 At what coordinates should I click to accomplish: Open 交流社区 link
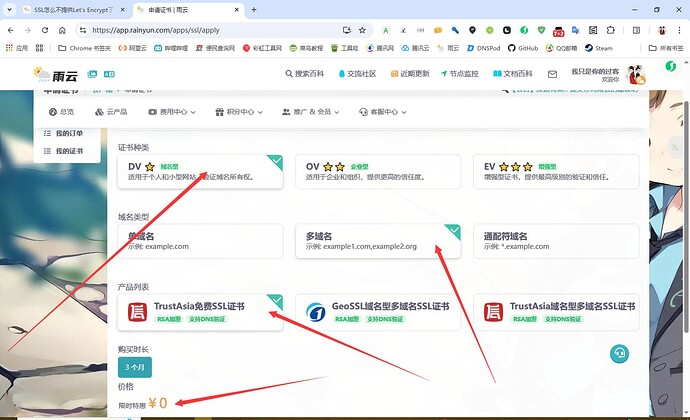pos(357,74)
